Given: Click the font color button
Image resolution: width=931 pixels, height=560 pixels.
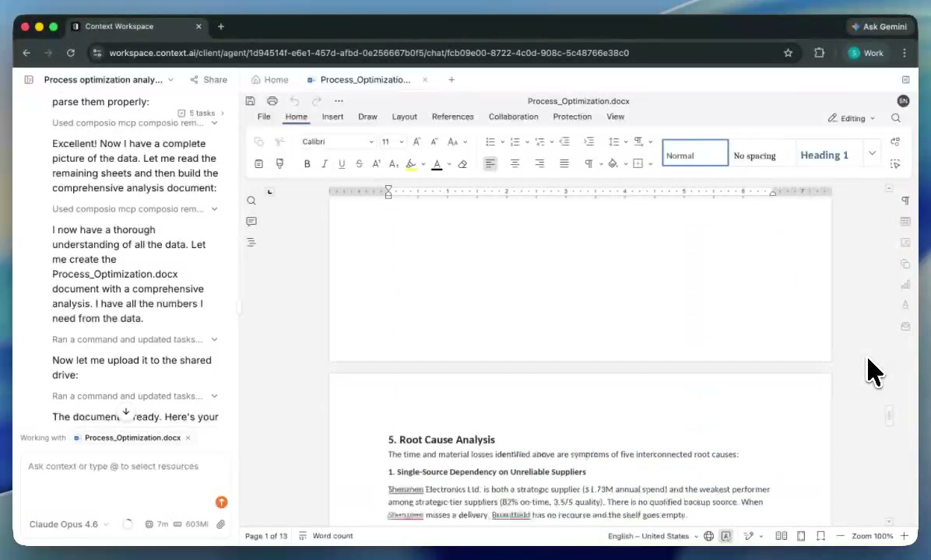Looking at the screenshot, I should (x=437, y=164).
